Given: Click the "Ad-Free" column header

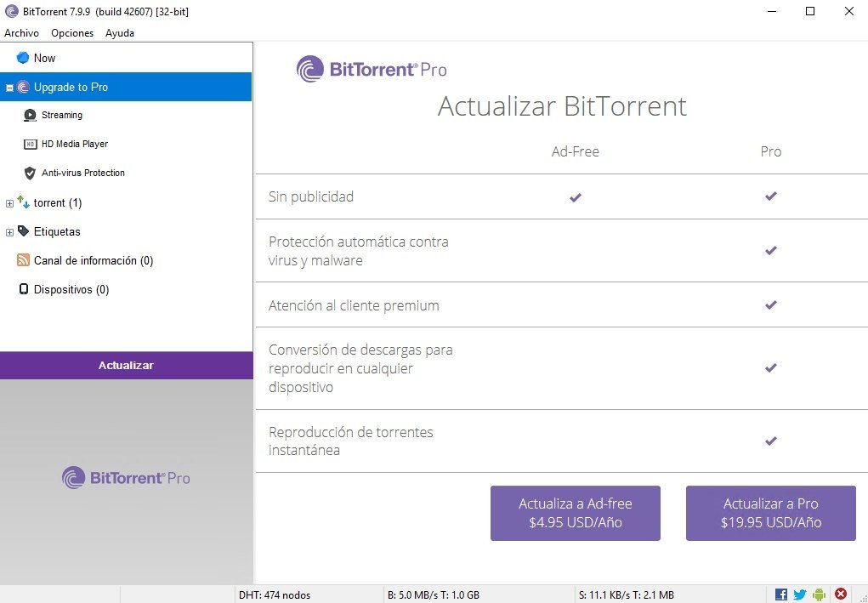Looking at the screenshot, I should click(576, 151).
